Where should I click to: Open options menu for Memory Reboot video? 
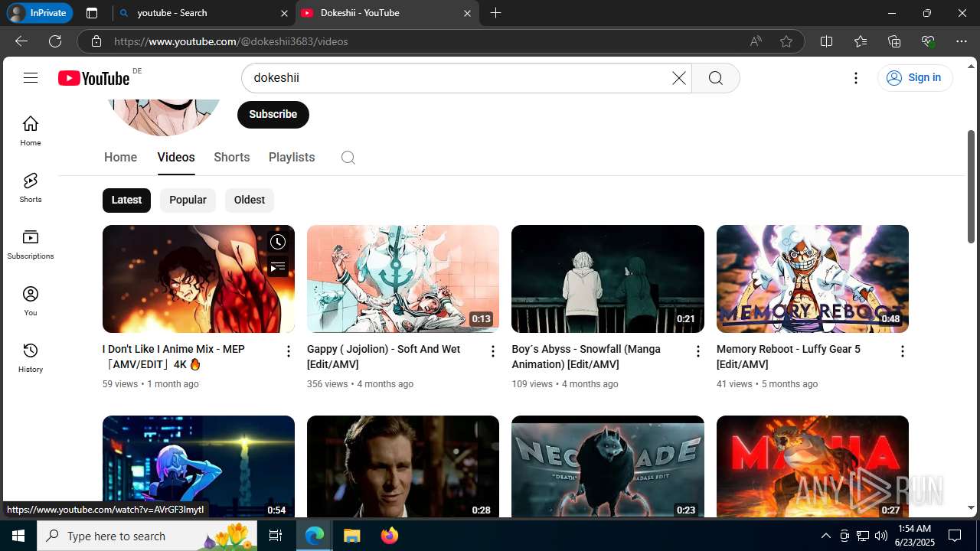(x=902, y=351)
